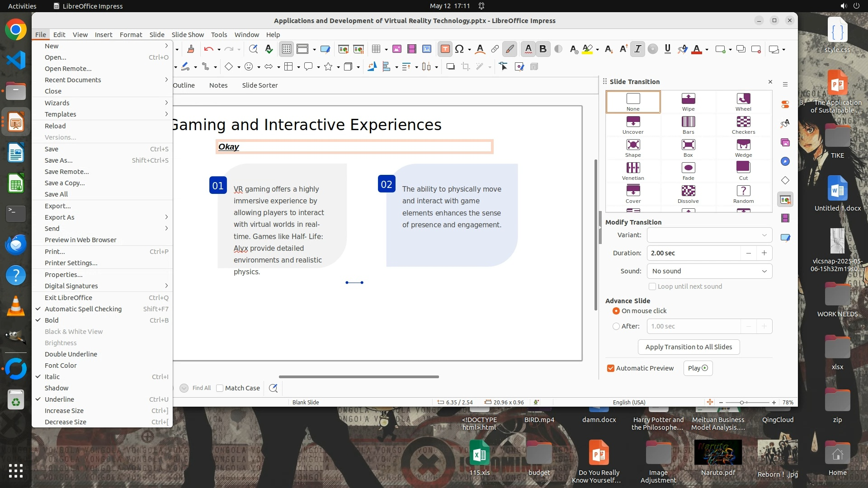Switch to the Slide Sorter tab
This screenshot has height=488, width=868.
click(x=259, y=85)
